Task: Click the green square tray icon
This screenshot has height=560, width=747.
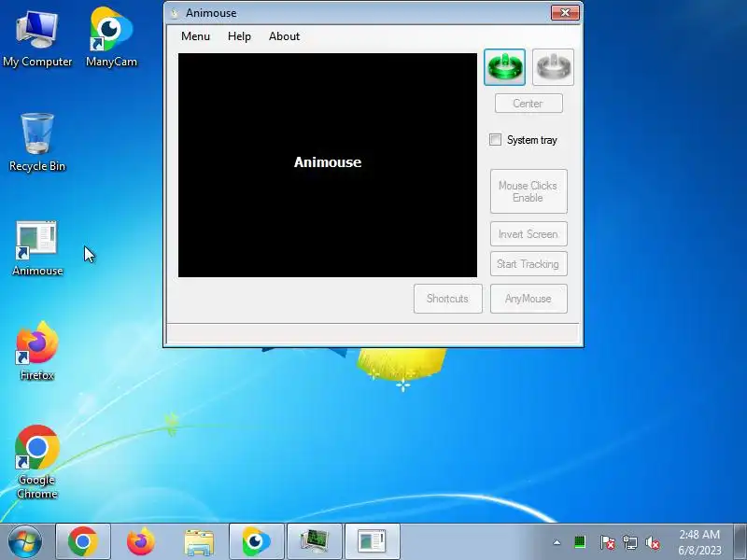Action: [x=580, y=542]
